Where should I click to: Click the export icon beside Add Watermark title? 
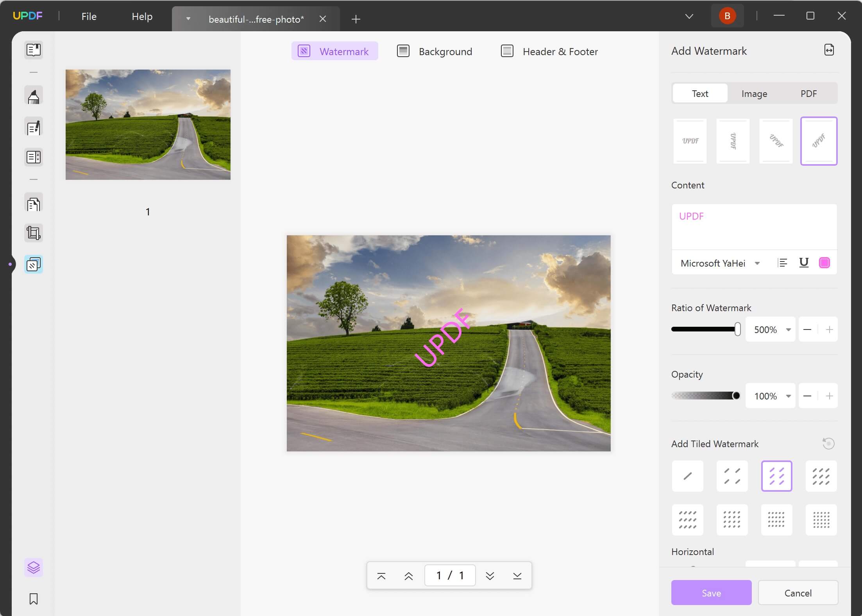829,50
